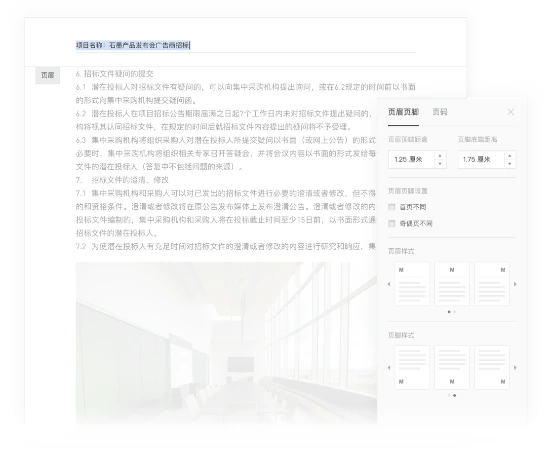The height and width of the screenshot is (455, 553).
Task: Click the 页眉页脚设置 section label
Action: click(x=408, y=191)
